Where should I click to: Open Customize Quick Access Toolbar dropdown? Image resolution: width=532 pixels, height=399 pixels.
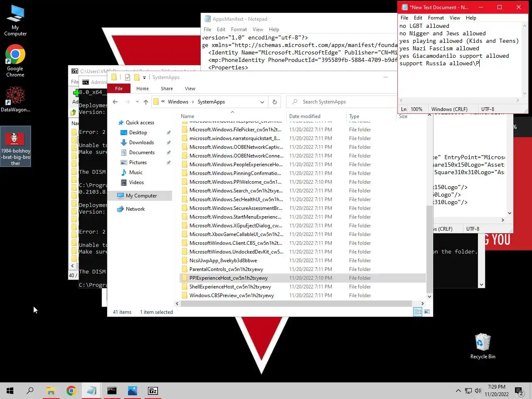pyautogui.click(x=144, y=77)
